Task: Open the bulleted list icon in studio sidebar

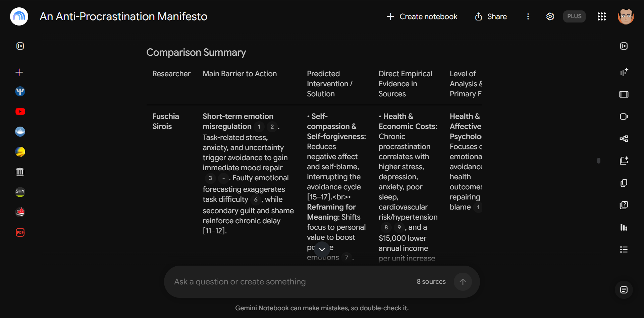Action: (x=624, y=249)
